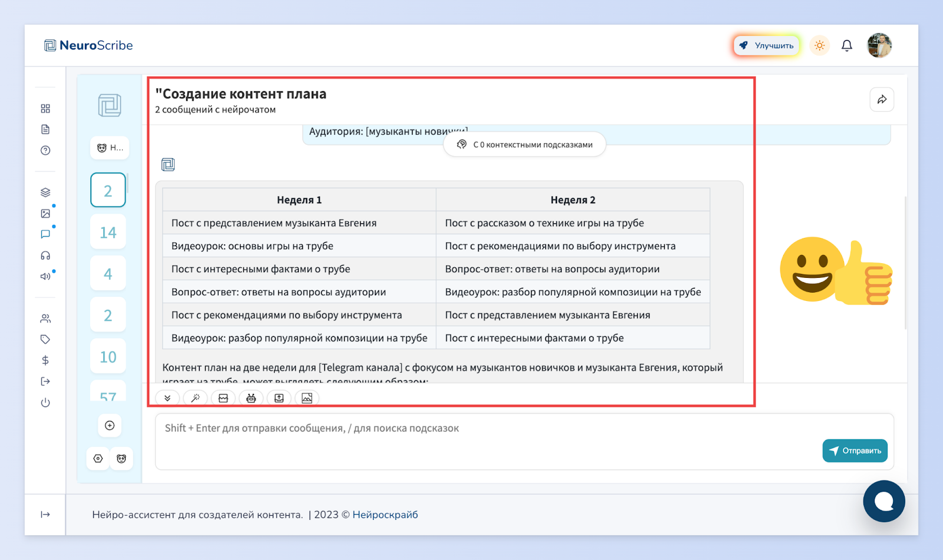Select the chat tab numbered 4
The image size is (943, 560).
108,274
